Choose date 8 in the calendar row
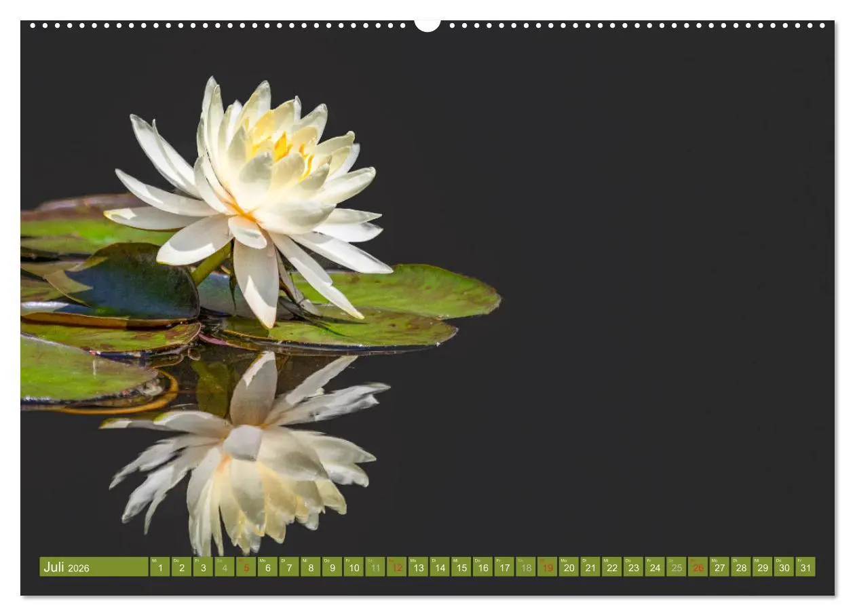Image resolution: width=855 pixels, height=616 pixels. click(310, 567)
